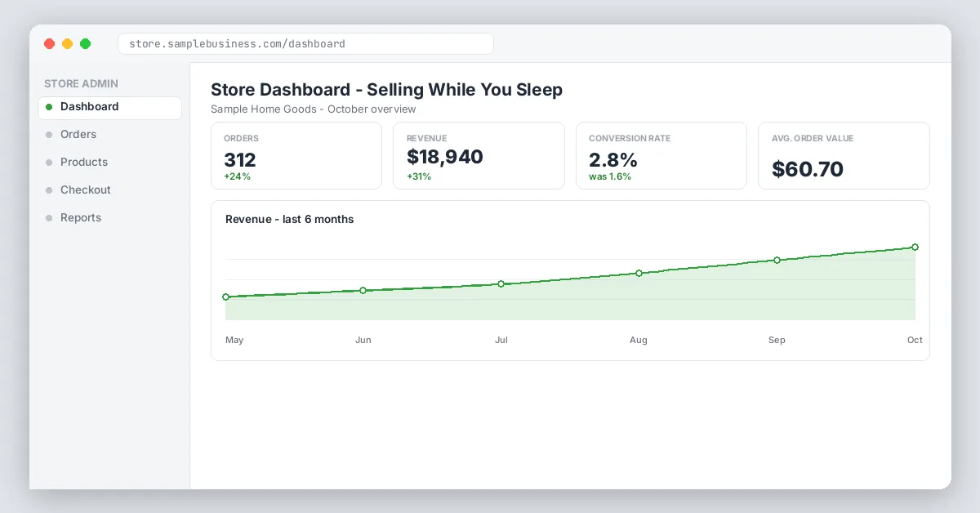Click the 'Revenue - last 6 months' title

(290, 219)
